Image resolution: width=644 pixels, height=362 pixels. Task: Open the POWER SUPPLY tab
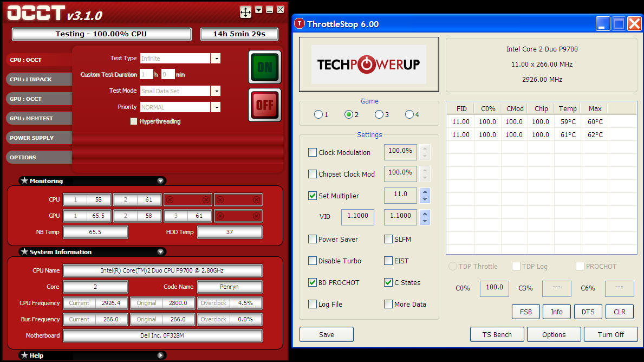click(38, 138)
